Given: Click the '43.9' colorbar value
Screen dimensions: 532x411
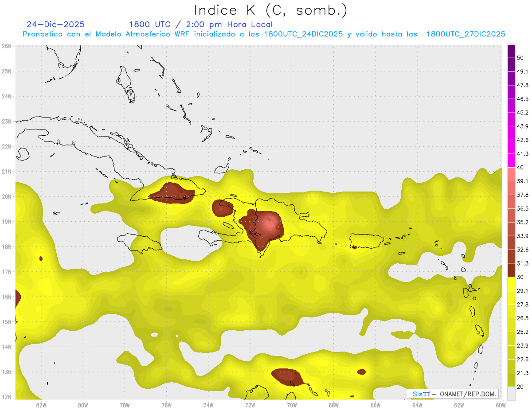Looking at the screenshot, I should (523, 126).
